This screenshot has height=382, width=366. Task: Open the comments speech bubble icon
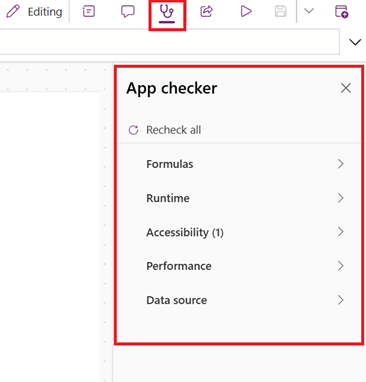coord(128,12)
